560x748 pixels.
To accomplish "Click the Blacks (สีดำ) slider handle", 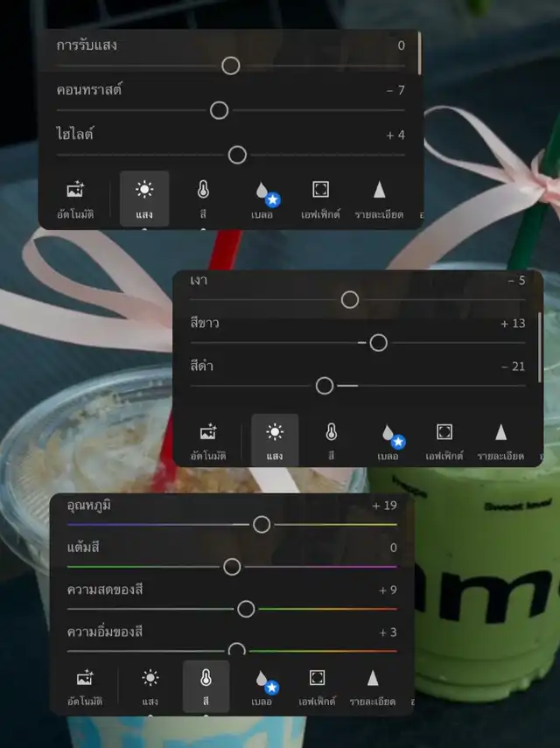I will [x=325, y=386].
